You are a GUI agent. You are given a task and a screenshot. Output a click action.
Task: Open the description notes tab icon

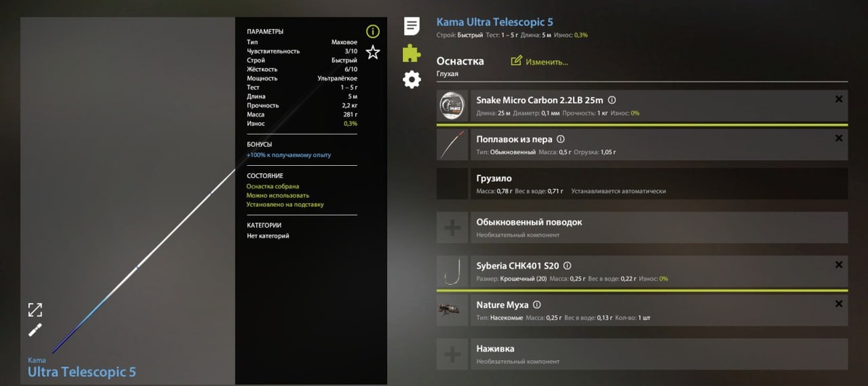[412, 27]
